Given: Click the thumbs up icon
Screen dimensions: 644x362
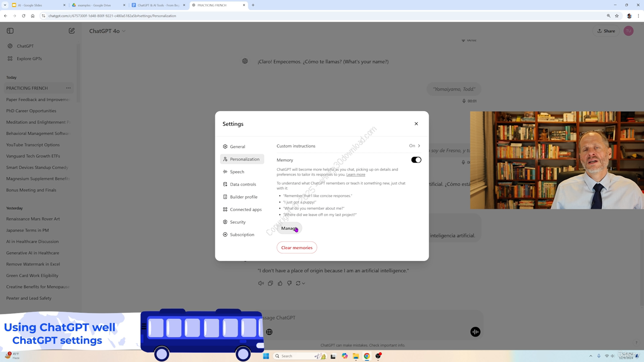Looking at the screenshot, I should pos(280,283).
